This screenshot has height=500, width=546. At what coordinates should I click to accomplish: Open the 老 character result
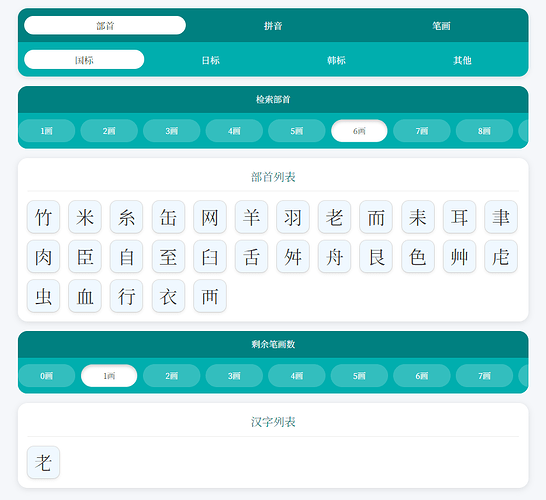pyautogui.click(x=44, y=462)
